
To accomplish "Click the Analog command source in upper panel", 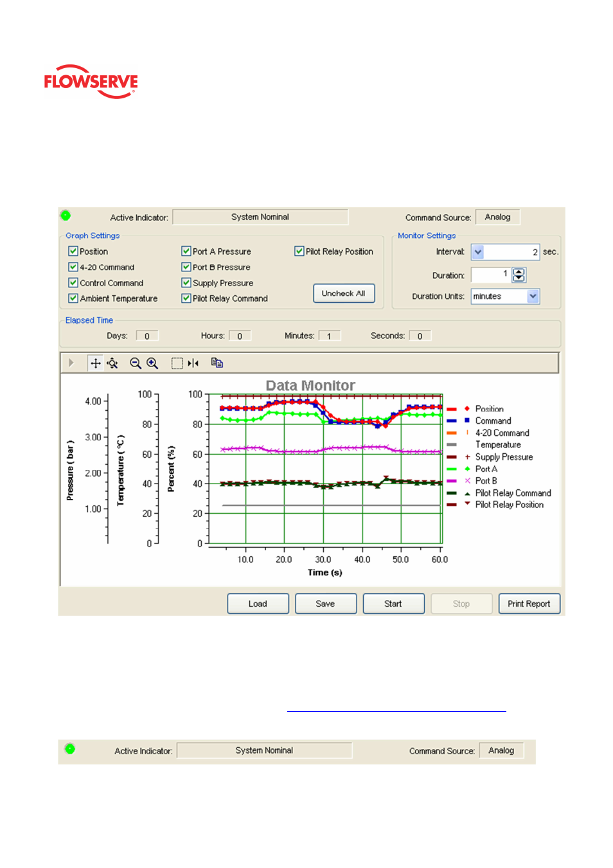I will [x=498, y=217].
